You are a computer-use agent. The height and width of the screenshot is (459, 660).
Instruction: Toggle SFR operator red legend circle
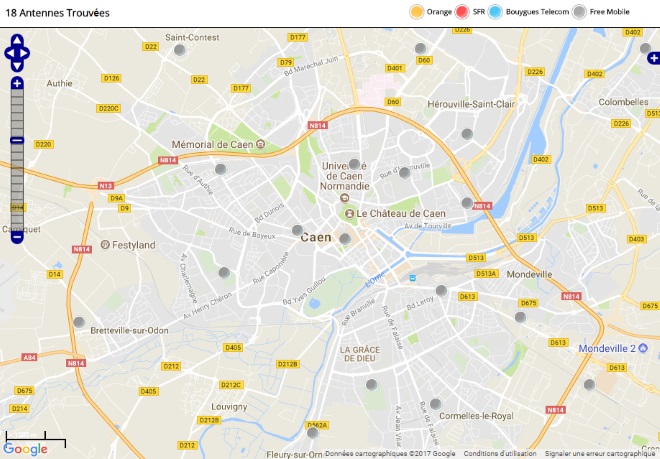pyautogui.click(x=462, y=12)
